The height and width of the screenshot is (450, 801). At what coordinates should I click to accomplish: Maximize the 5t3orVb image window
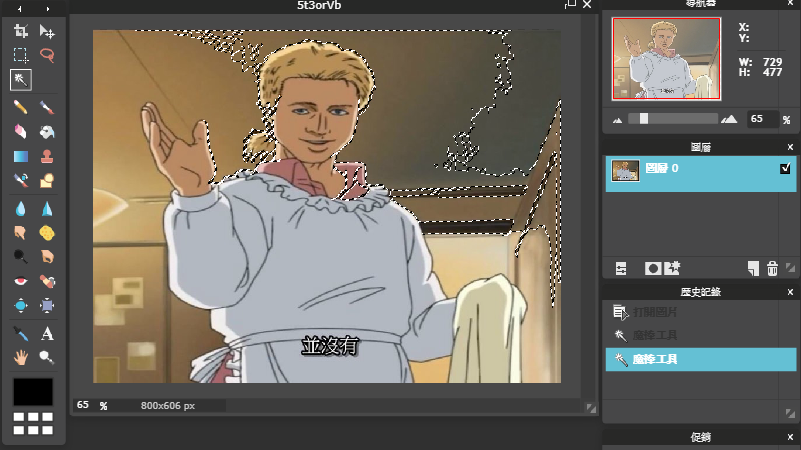[571, 4]
